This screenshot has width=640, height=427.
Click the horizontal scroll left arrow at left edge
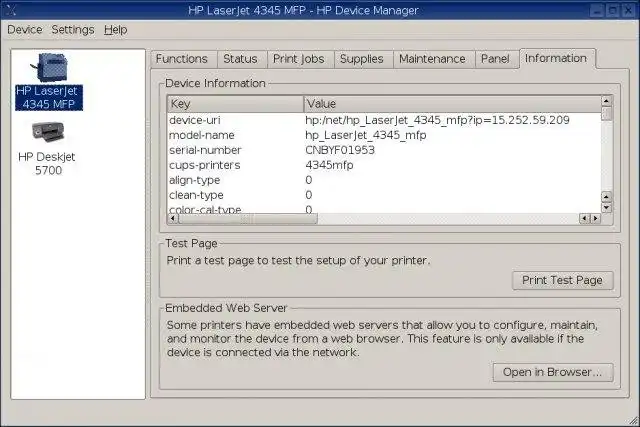pos(173,219)
